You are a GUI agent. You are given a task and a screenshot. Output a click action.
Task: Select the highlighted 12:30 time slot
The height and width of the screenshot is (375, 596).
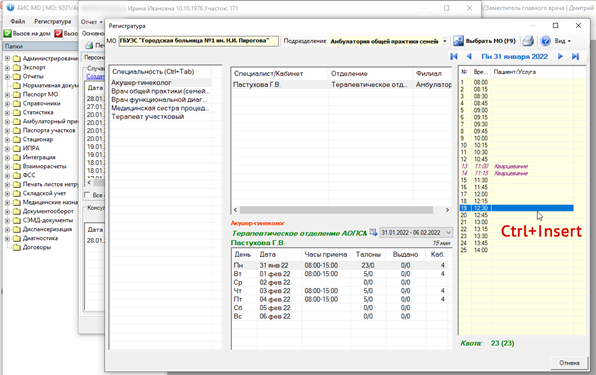[x=517, y=208]
